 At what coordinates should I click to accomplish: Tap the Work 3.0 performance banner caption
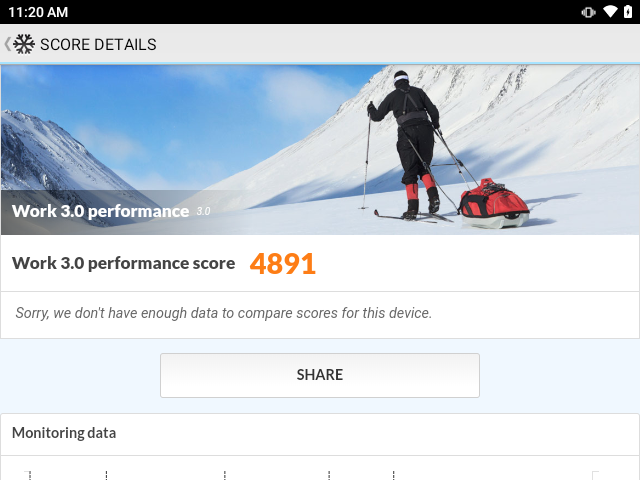[x=100, y=211]
